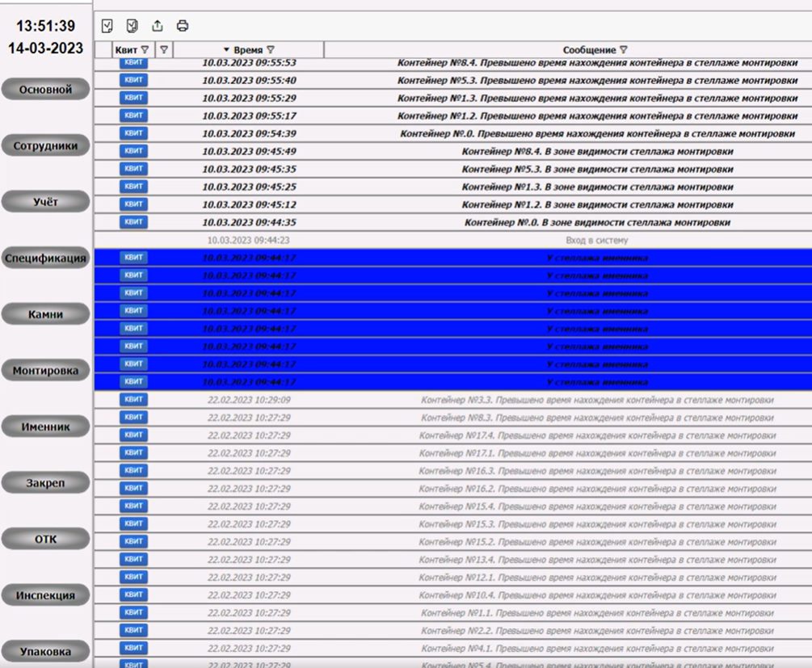Viewport: 812px width, 668px height.
Task: Open the filter on the Квит column
Action: tap(145, 50)
